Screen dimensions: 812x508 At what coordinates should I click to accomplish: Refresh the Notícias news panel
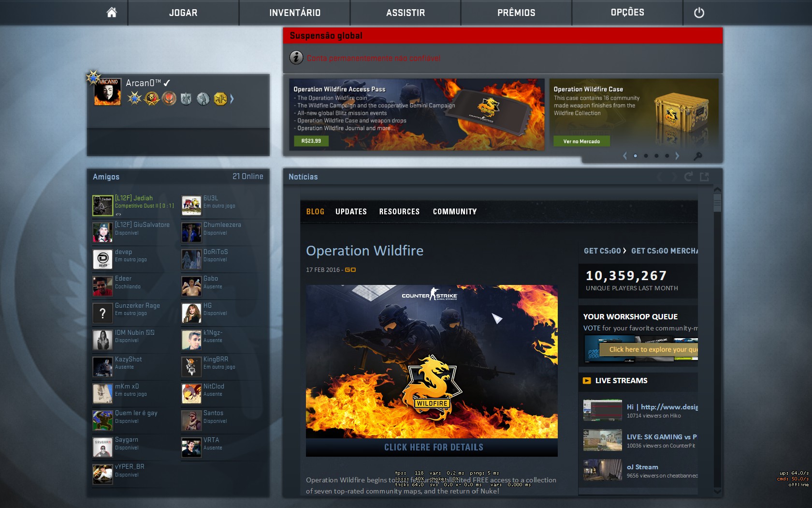coord(688,177)
